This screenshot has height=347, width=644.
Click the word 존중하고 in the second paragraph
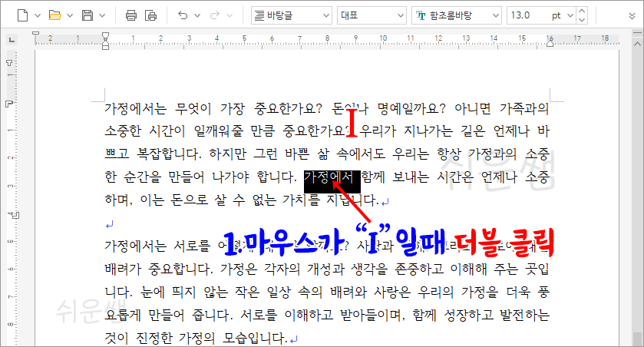(x=419, y=269)
